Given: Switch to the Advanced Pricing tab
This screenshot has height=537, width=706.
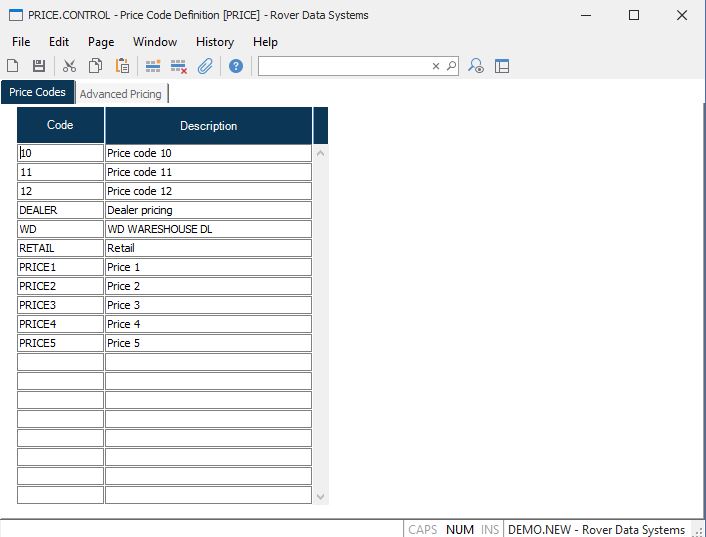Looking at the screenshot, I should pyautogui.click(x=120, y=94).
